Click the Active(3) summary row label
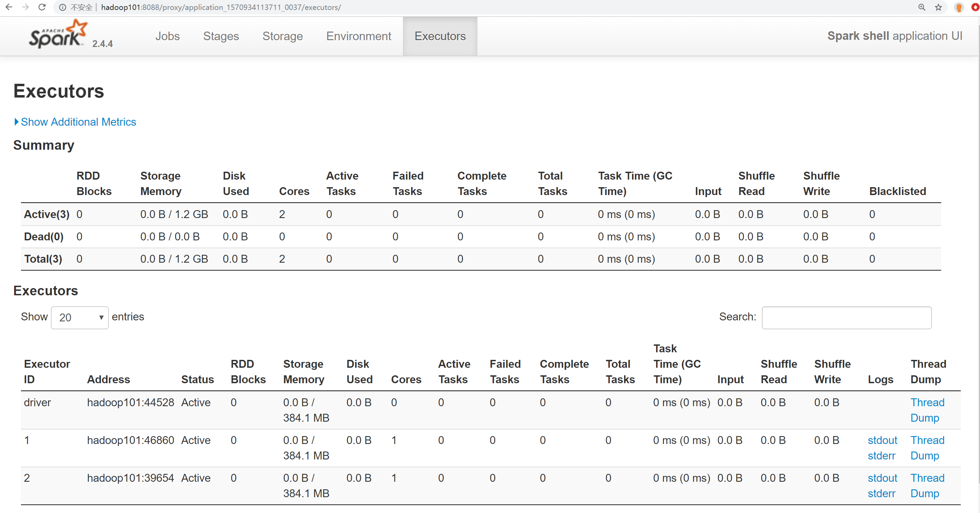Viewport: 980px width, 513px height. (47, 214)
